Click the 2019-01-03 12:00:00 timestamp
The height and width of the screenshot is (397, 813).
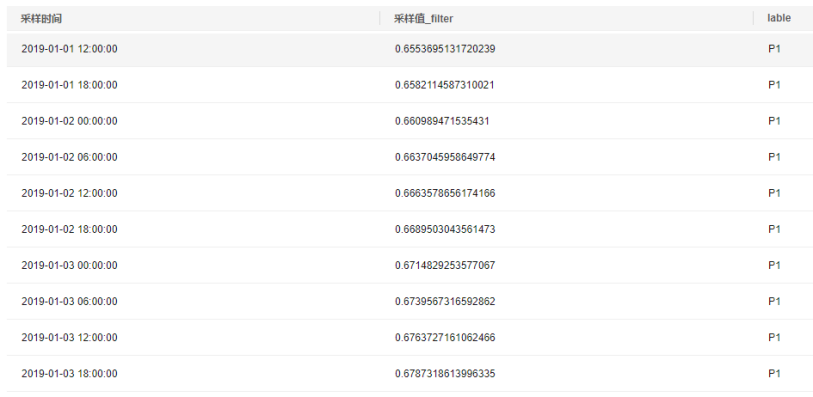point(69,337)
